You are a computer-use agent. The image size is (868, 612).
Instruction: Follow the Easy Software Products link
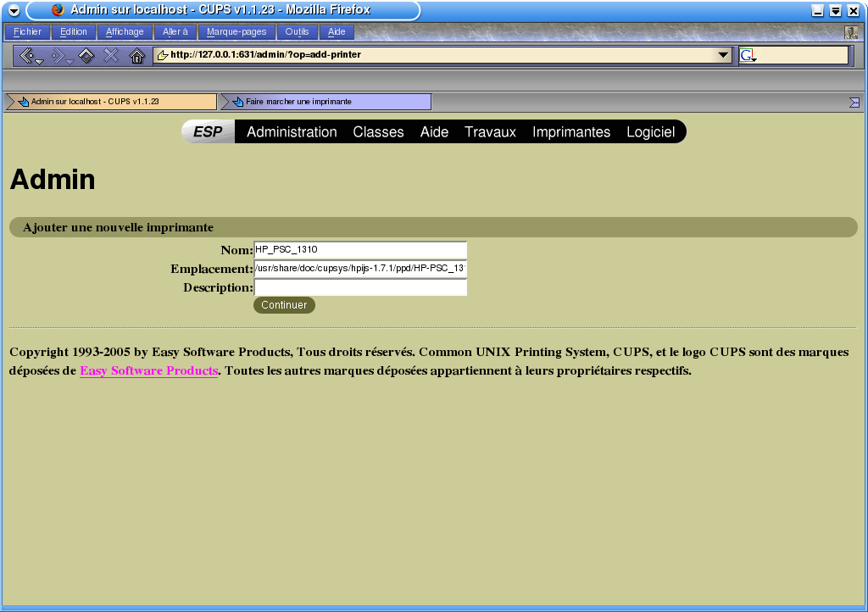coord(149,370)
